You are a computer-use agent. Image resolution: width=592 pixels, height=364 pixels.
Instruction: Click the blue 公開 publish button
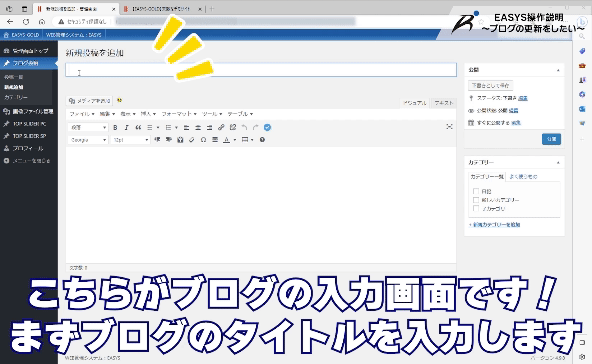551,139
